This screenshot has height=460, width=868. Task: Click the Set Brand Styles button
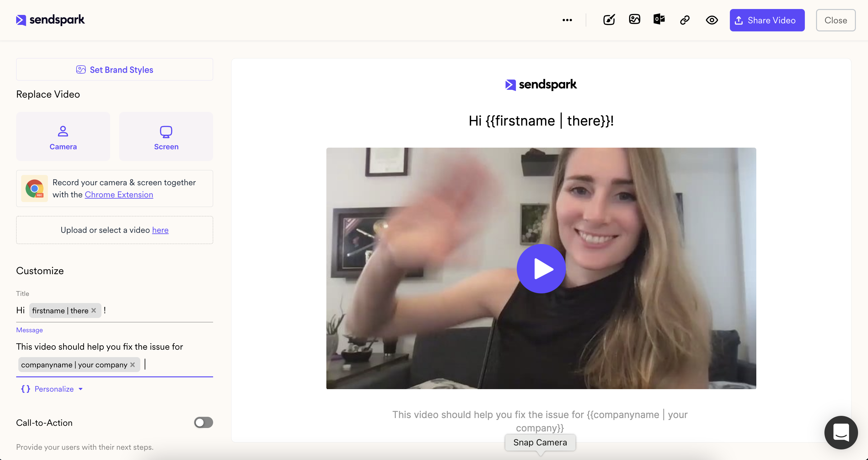[114, 69]
